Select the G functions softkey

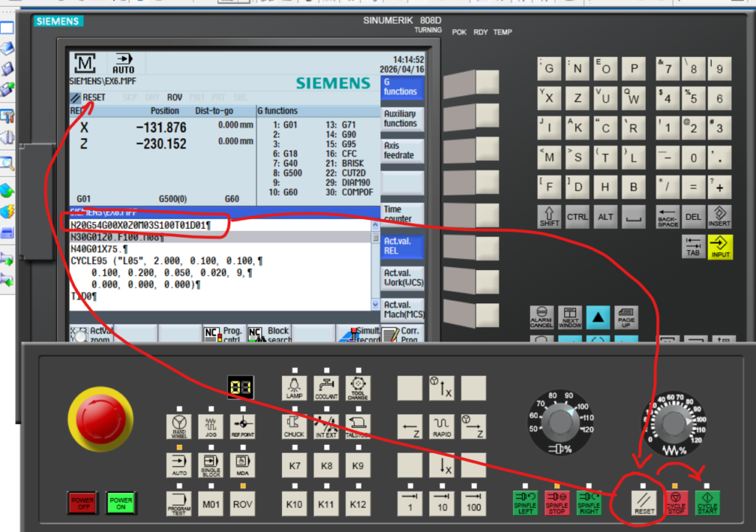(402, 87)
